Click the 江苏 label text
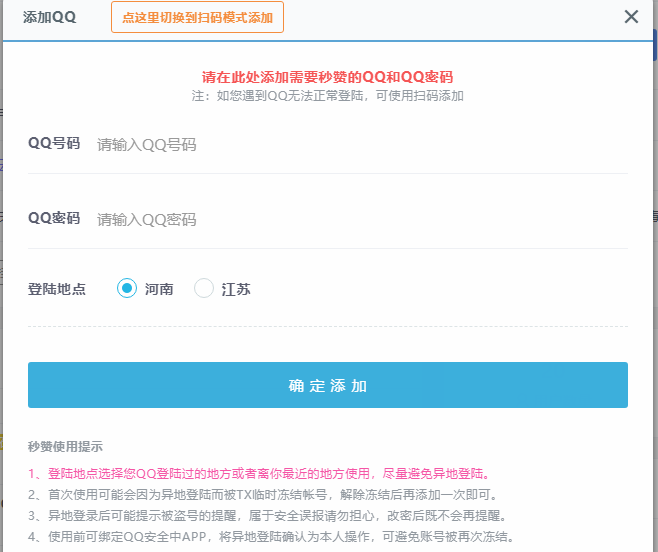 click(236, 289)
